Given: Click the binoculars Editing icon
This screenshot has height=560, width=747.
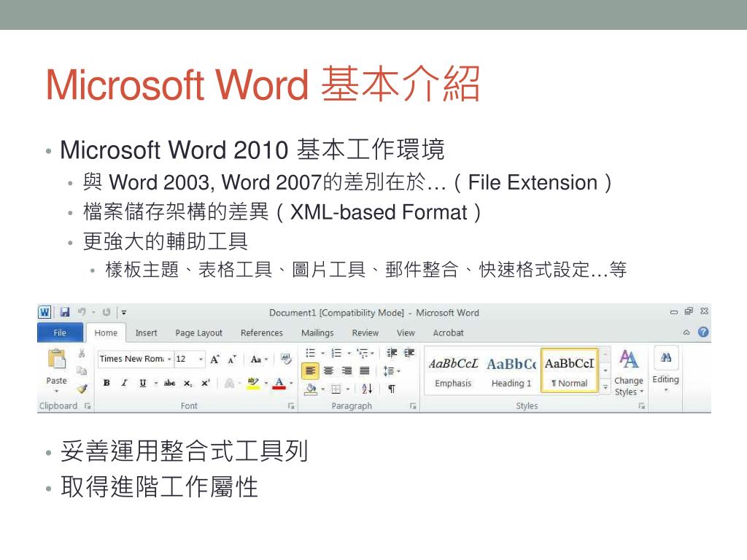Looking at the screenshot, I should click(x=666, y=357).
